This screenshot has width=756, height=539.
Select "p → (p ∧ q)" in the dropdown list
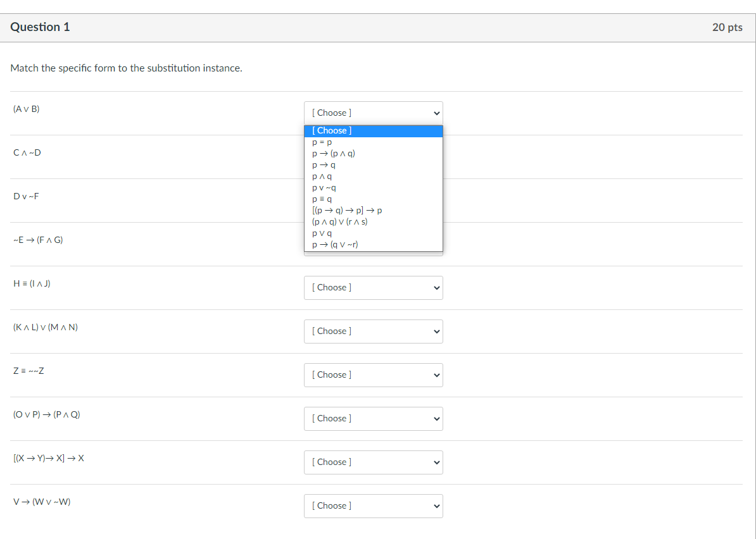334,153
